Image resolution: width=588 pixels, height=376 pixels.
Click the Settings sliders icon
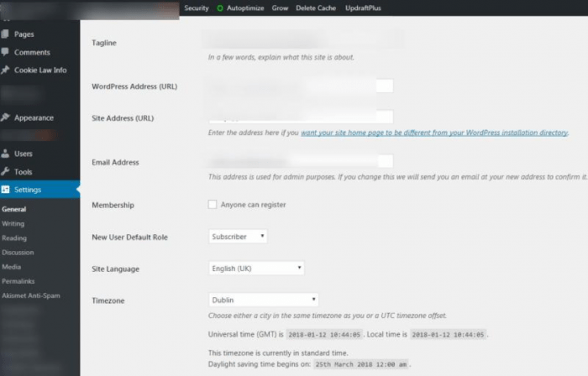coord(5,190)
